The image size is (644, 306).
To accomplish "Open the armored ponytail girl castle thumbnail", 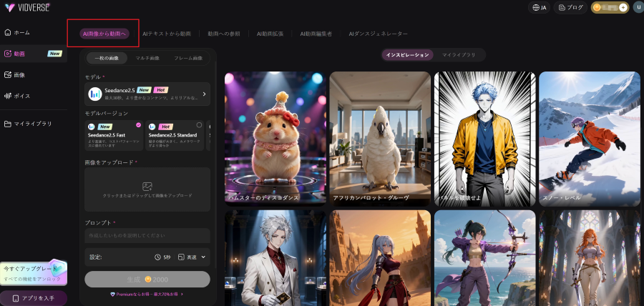I will [x=380, y=258].
